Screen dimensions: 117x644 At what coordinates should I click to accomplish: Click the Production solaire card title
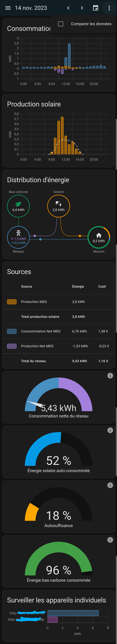click(34, 104)
